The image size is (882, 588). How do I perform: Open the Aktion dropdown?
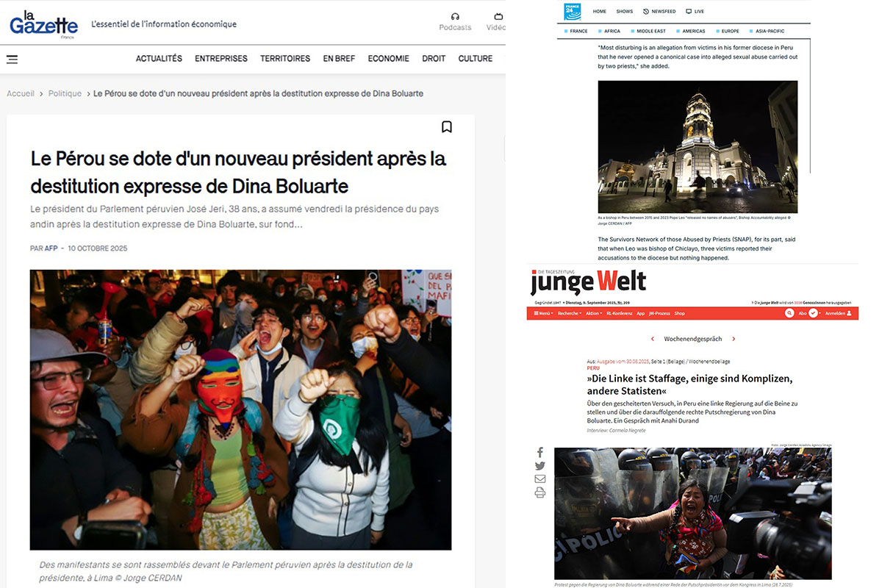point(594,313)
